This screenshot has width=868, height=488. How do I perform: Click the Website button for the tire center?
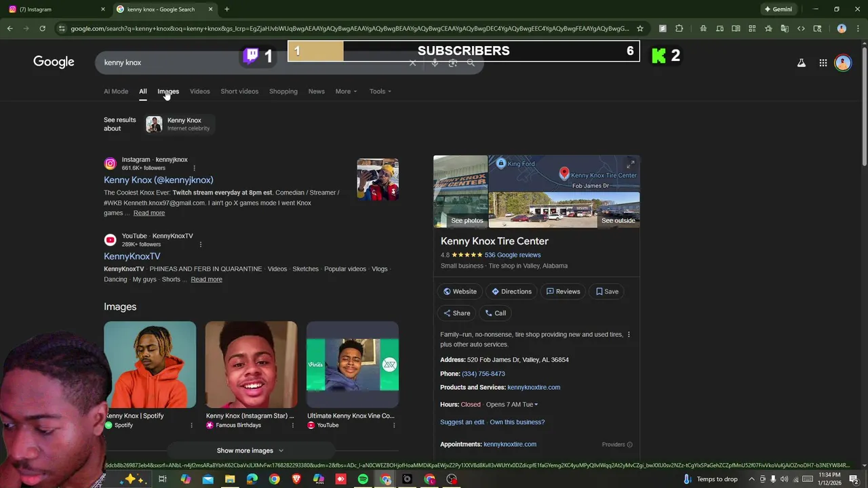click(460, 291)
